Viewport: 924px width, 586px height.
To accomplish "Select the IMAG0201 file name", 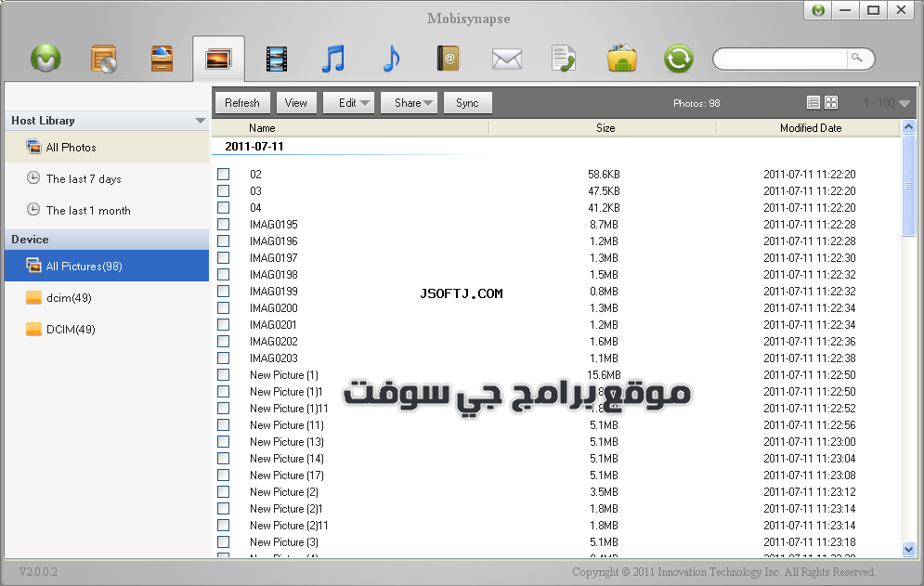I will 273,325.
